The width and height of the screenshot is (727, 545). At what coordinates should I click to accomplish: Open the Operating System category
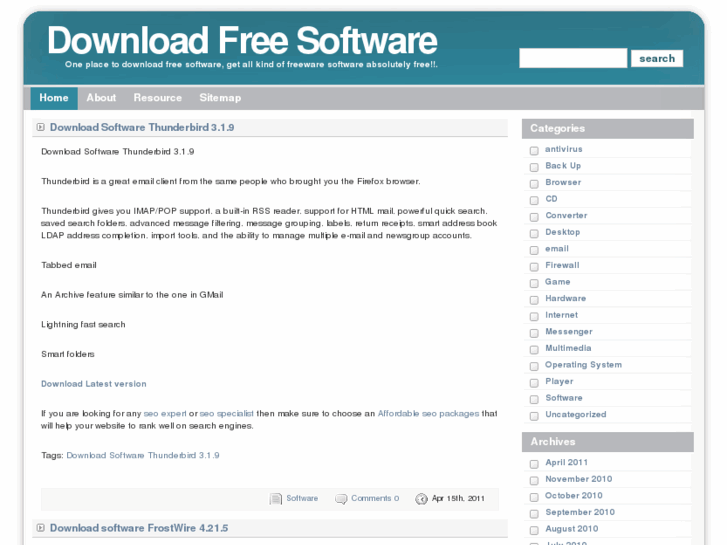click(x=584, y=365)
